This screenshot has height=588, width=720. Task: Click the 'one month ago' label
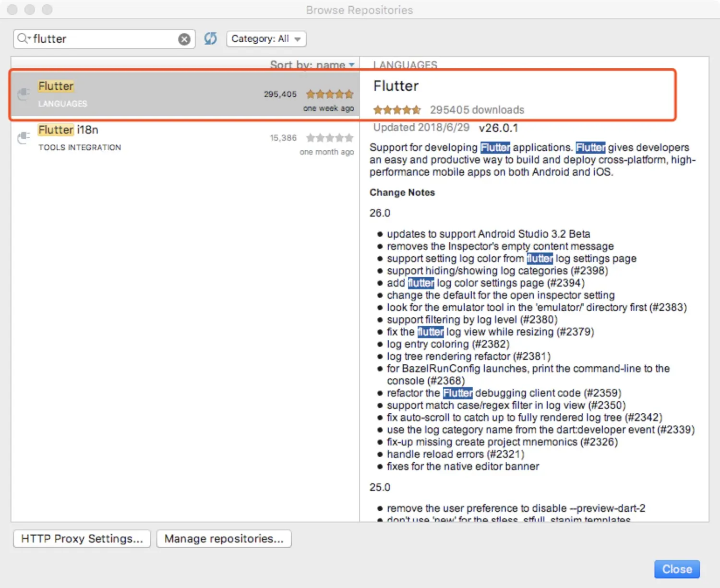point(326,152)
